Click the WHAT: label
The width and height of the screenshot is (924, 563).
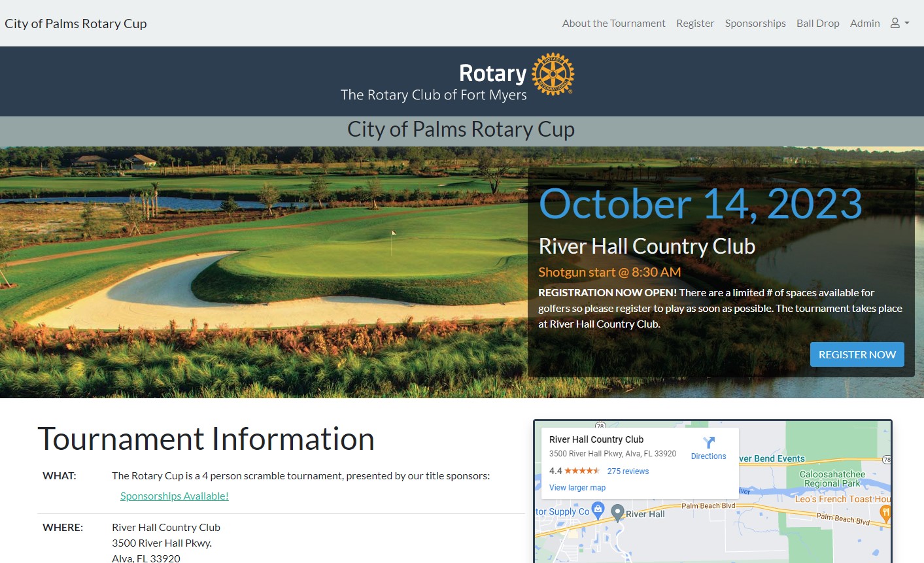[60, 475]
